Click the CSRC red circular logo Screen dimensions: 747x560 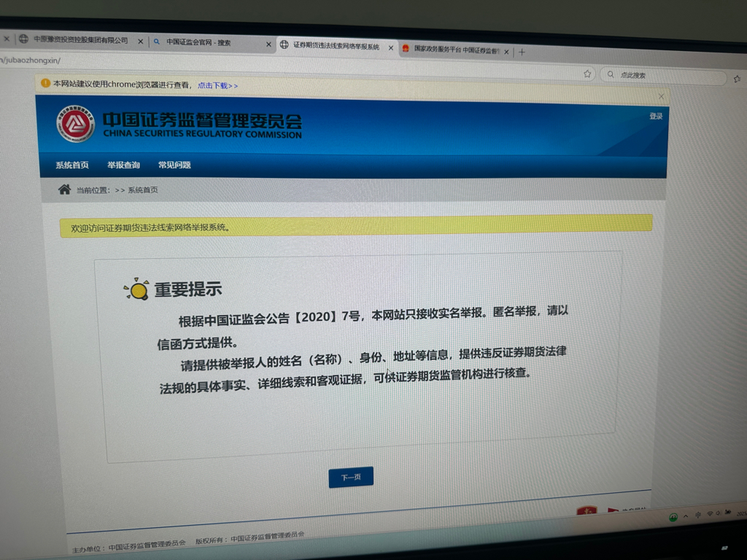tap(75, 123)
